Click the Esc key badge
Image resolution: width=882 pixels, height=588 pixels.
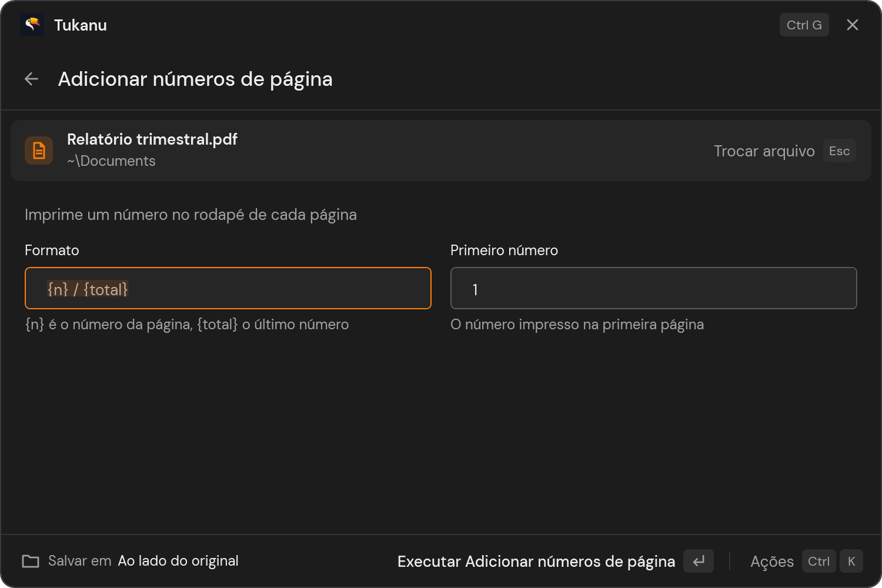tap(840, 151)
